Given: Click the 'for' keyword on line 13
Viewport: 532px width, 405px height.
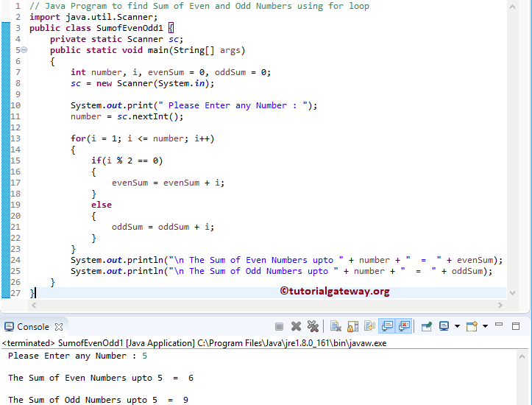Looking at the screenshot, I should click(78, 138).
